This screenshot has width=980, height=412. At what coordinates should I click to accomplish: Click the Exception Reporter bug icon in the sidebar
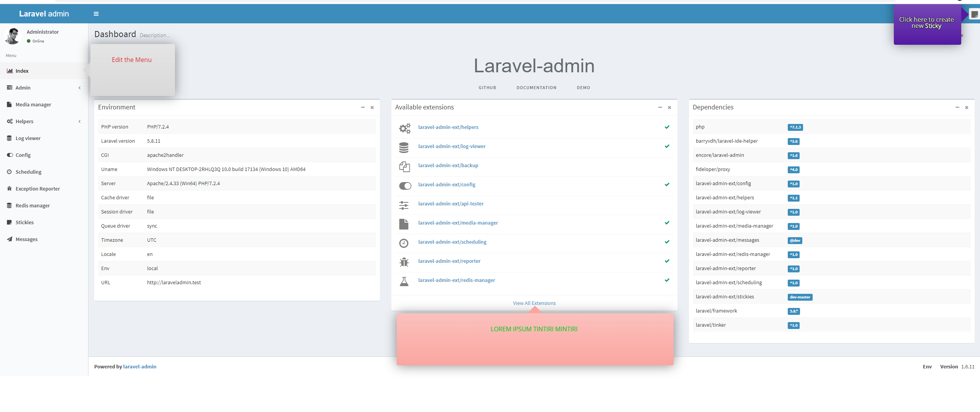10,189
